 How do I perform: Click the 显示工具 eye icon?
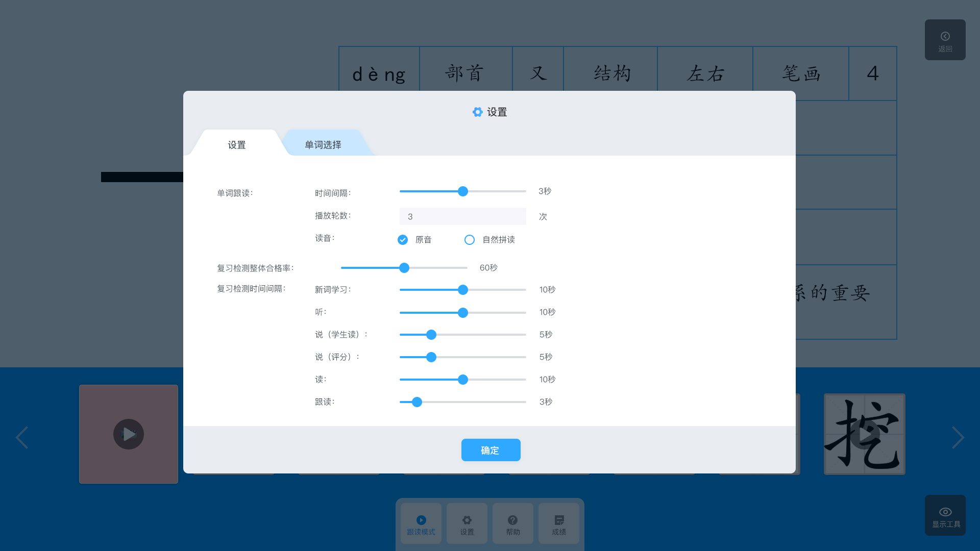pos(945,512)
